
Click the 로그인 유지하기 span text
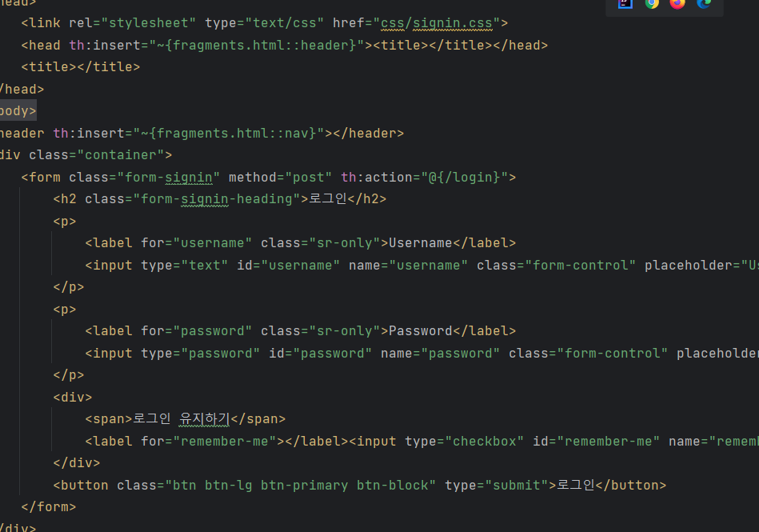point(182,418)
